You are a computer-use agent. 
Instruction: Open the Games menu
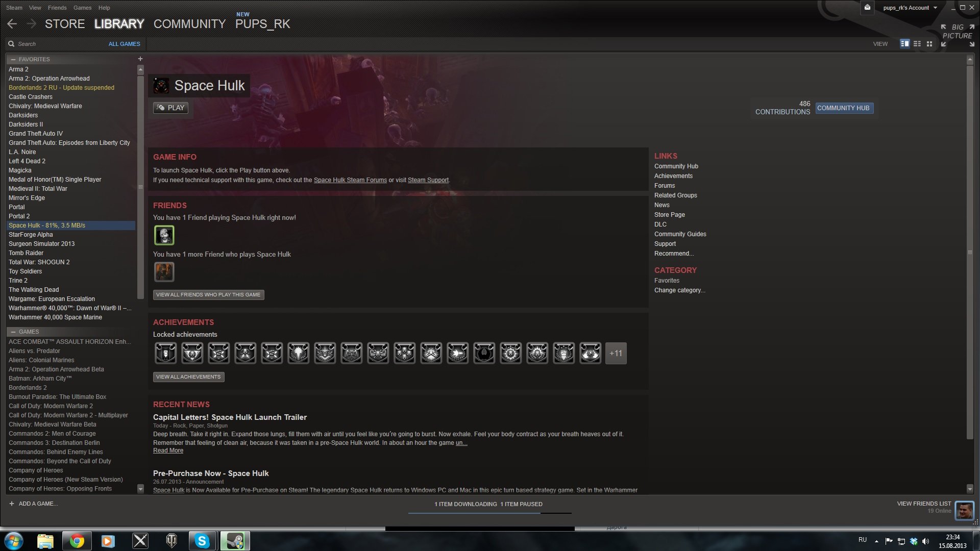[82, 8]
